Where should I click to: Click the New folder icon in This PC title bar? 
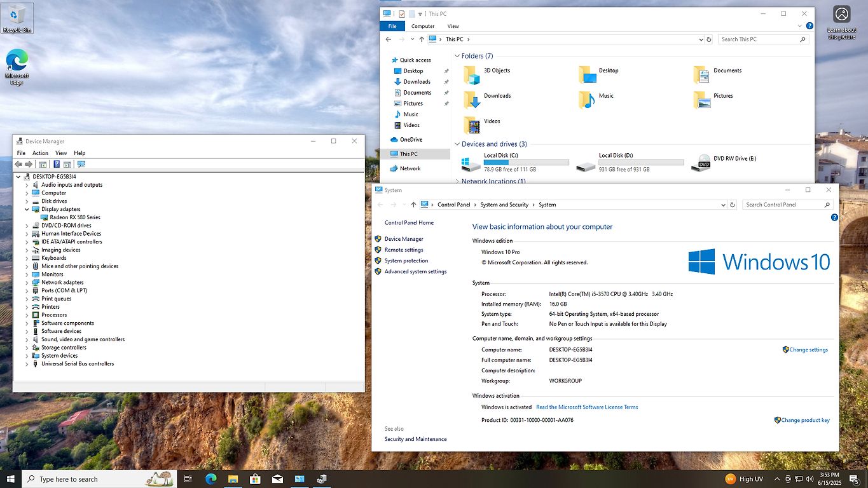point(411,13)
